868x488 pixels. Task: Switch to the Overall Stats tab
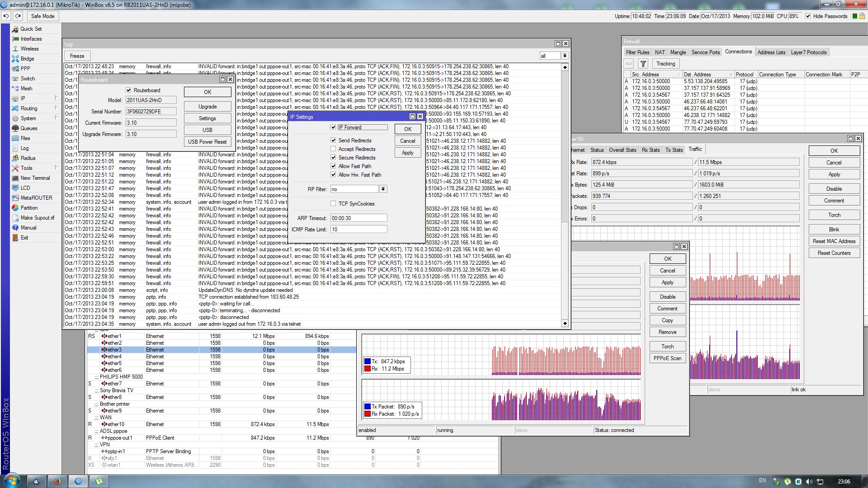coord(622,150)
